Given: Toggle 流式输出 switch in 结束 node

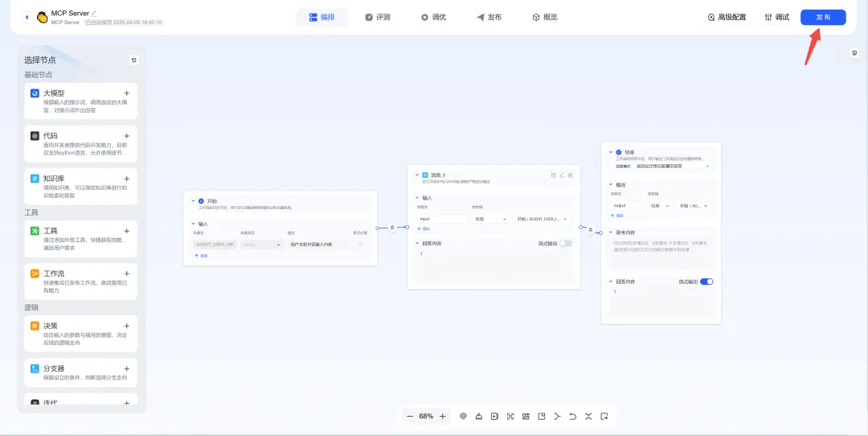Looking at the screenshot, I should point(706,282).
